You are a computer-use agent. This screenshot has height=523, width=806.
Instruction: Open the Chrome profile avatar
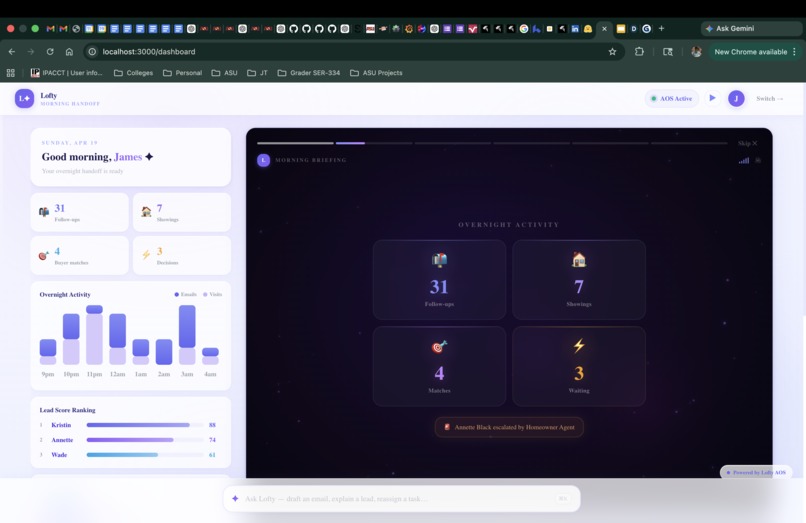697,51
